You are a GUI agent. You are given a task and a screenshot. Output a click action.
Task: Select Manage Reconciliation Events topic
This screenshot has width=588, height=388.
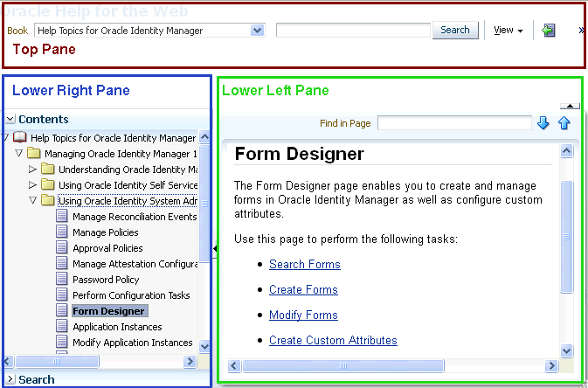point(135,217)
